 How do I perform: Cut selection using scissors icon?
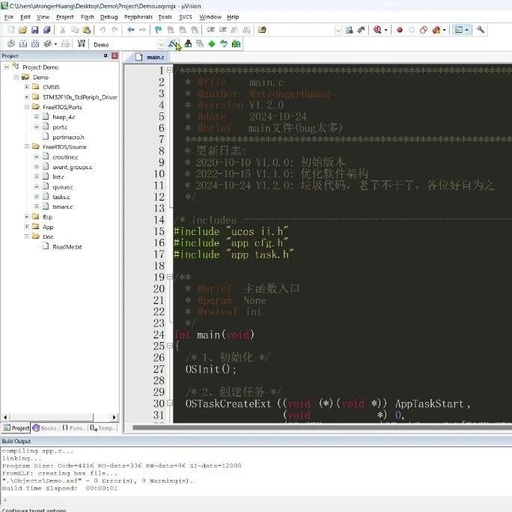tap(62, 30)
